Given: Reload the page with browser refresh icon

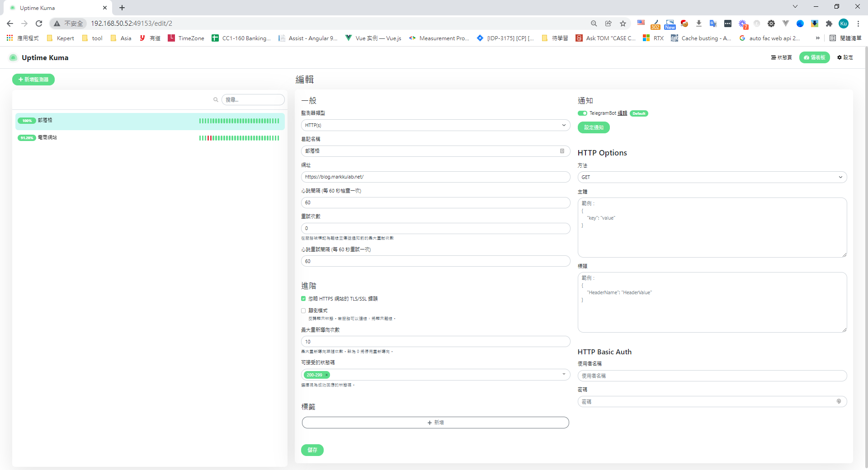Looking at the screenshot, I should 39,23.
